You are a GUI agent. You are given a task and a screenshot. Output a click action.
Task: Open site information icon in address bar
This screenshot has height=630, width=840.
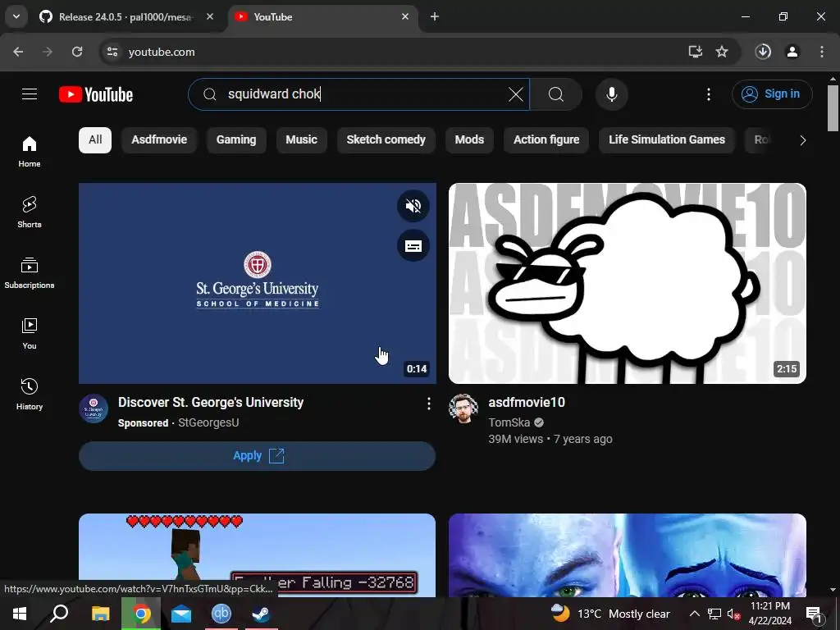tap(112, 52)
